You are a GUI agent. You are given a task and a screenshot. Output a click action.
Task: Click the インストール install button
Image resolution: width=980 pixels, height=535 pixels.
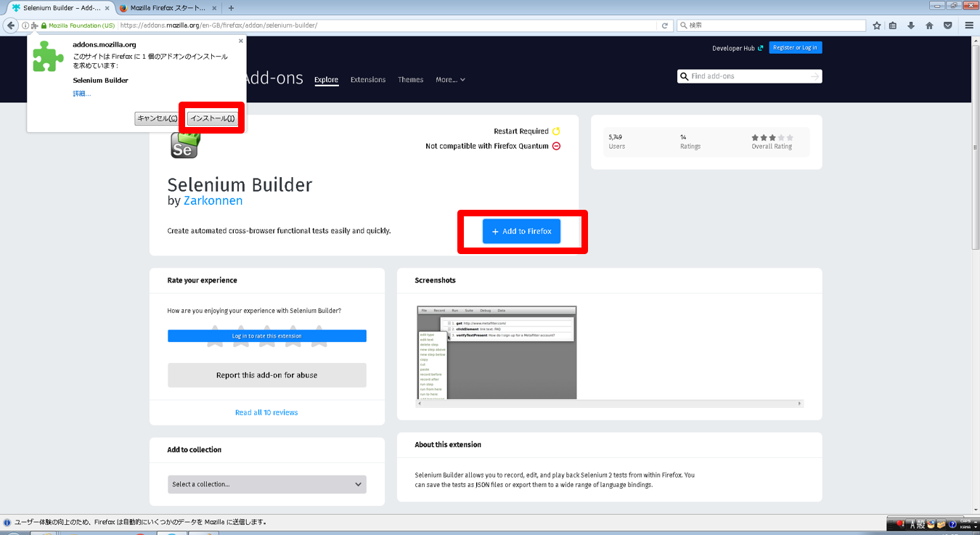(212, 118)
